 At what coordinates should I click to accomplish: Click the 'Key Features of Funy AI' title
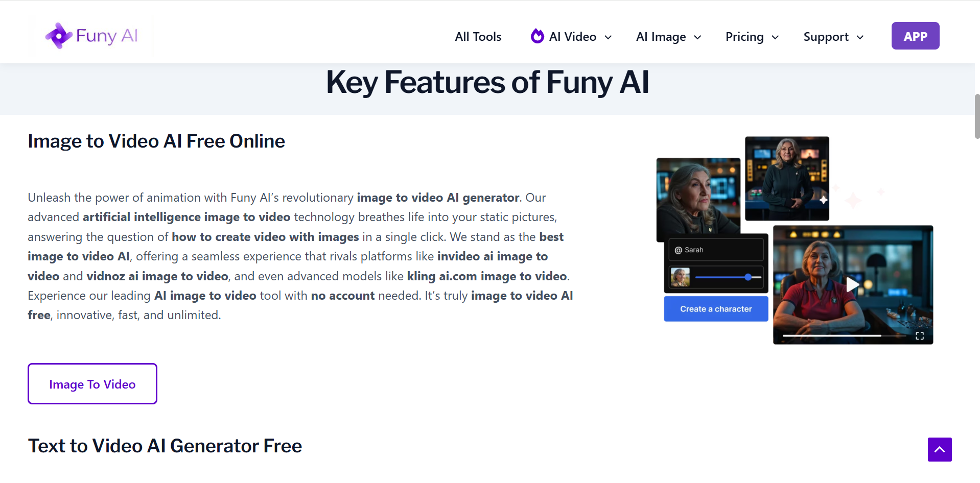[487, 82]
